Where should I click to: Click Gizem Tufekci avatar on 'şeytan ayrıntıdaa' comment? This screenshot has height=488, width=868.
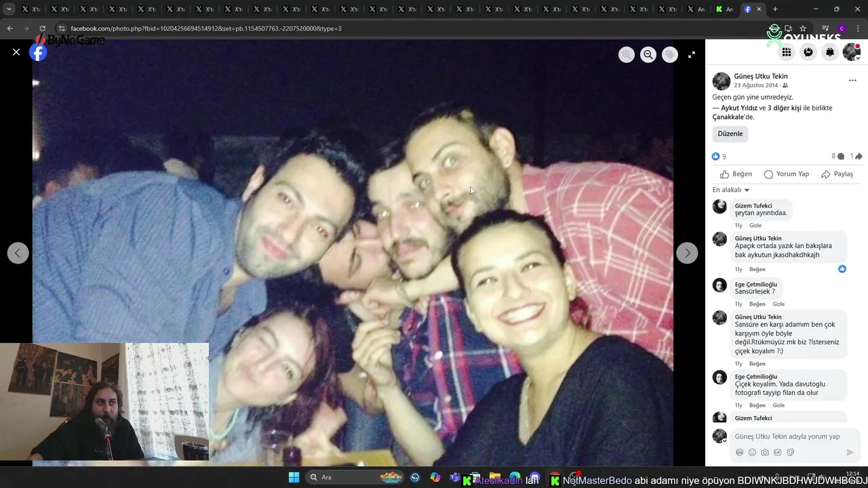[720, 207]
